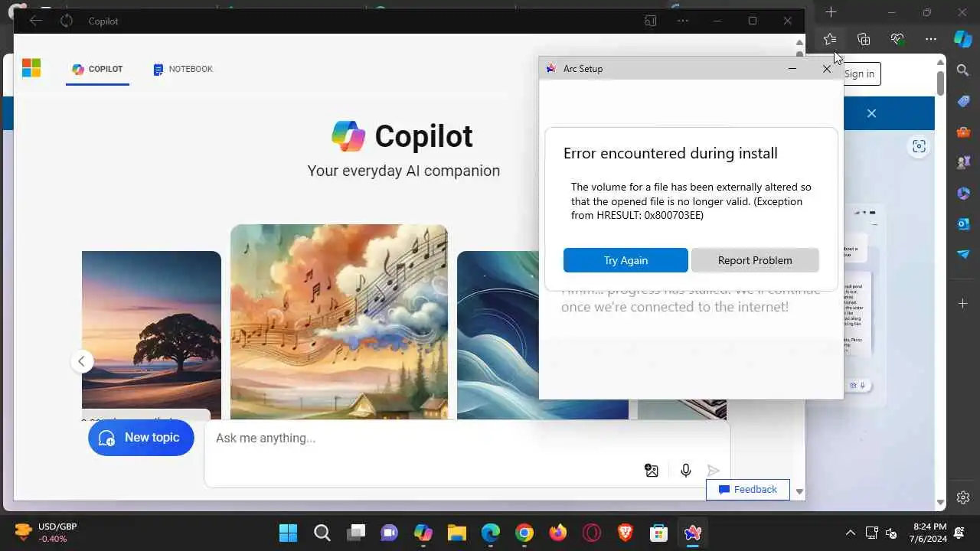
Task: Open the Feedback button
Action: [747, 490]
